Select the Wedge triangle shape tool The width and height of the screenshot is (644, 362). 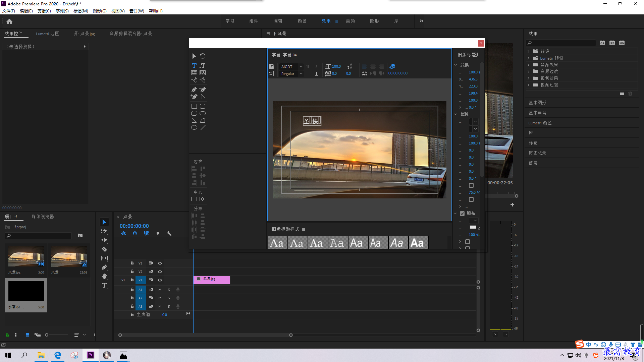(194, 120)
